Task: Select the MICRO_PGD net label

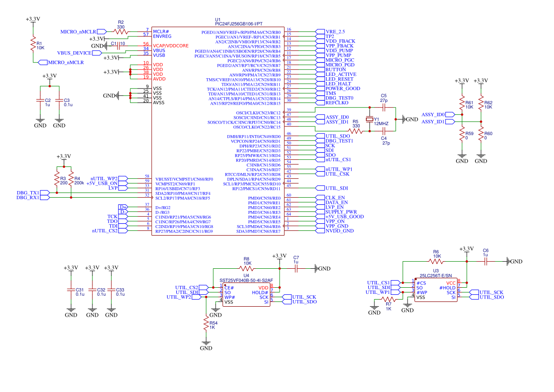Action: (335, 64)
